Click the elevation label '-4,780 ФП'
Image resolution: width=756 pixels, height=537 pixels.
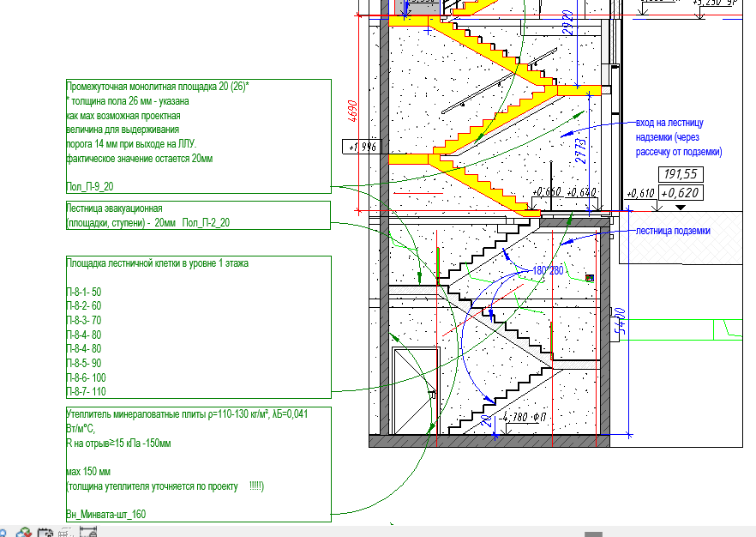coord(522,417)
